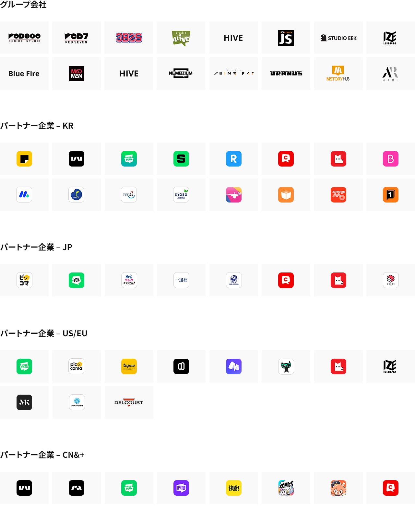Click the pink B icon
415x532 pixels.
click(391, 159)
